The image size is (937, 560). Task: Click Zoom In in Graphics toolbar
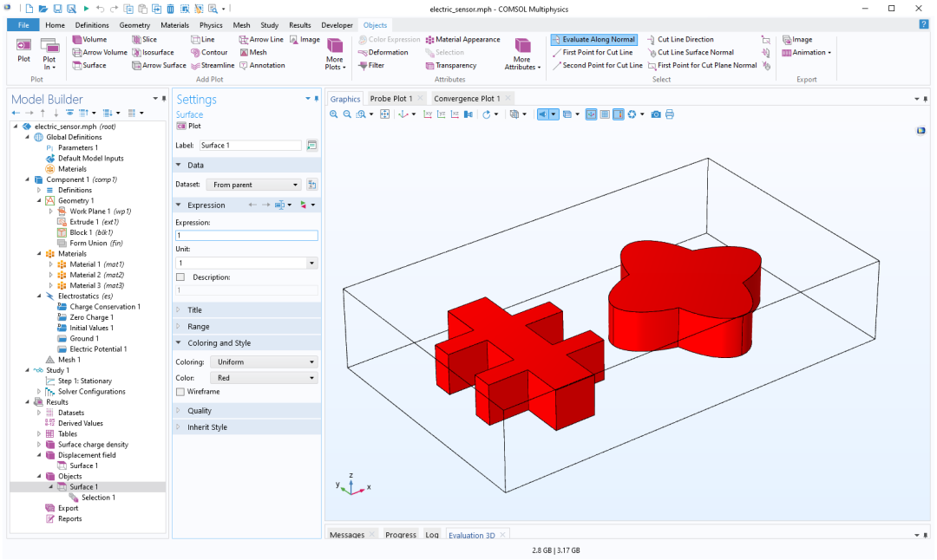coord(333,114)
